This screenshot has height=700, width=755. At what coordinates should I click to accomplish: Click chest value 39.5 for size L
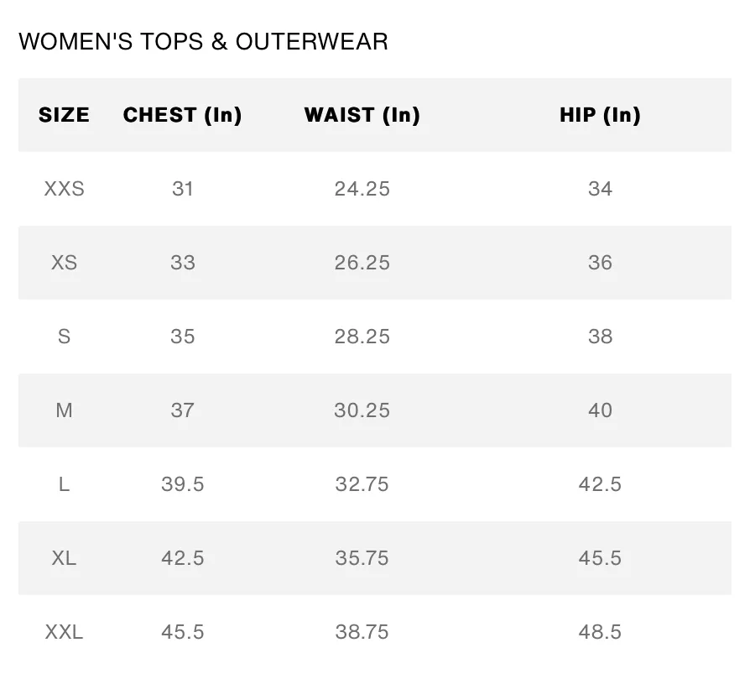[183, 484]
